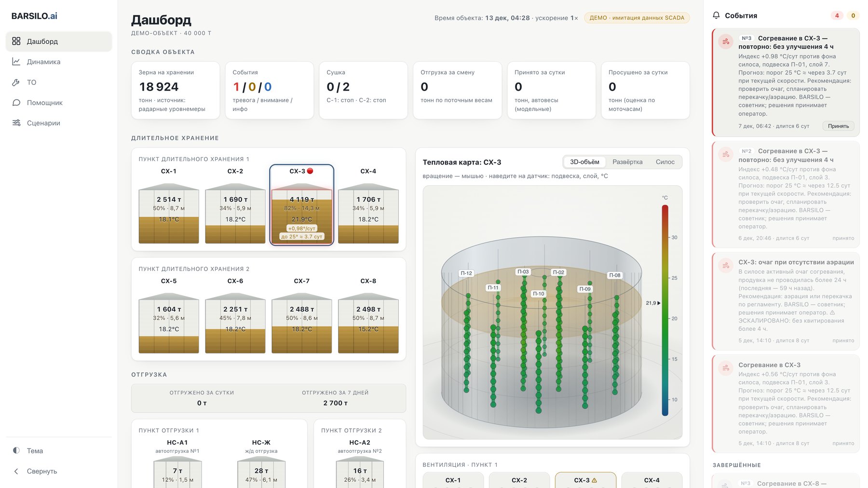This screenshot has width=868, height=488.
Task: Select silo СХ-4 storage card
Action: coord(368,205)
